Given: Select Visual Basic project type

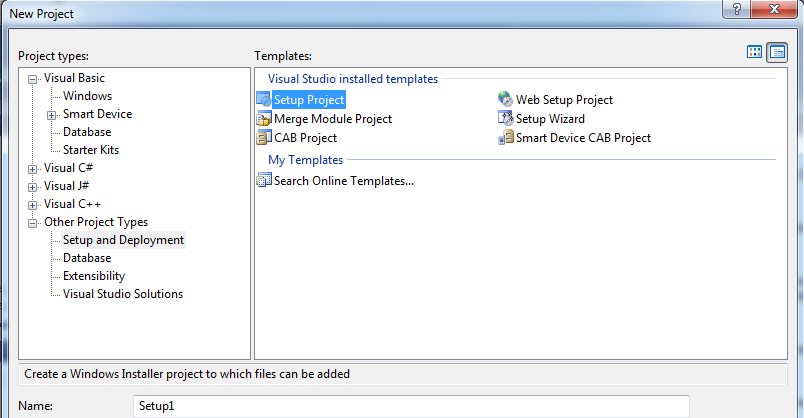Looking at the screenshot, I should [x=74, y=78].
